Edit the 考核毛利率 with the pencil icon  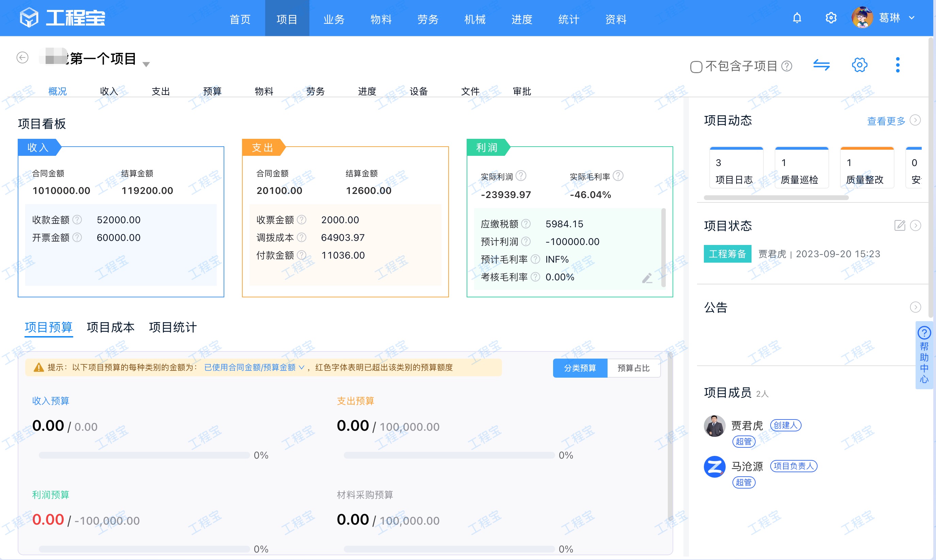(x=648, y=278)
